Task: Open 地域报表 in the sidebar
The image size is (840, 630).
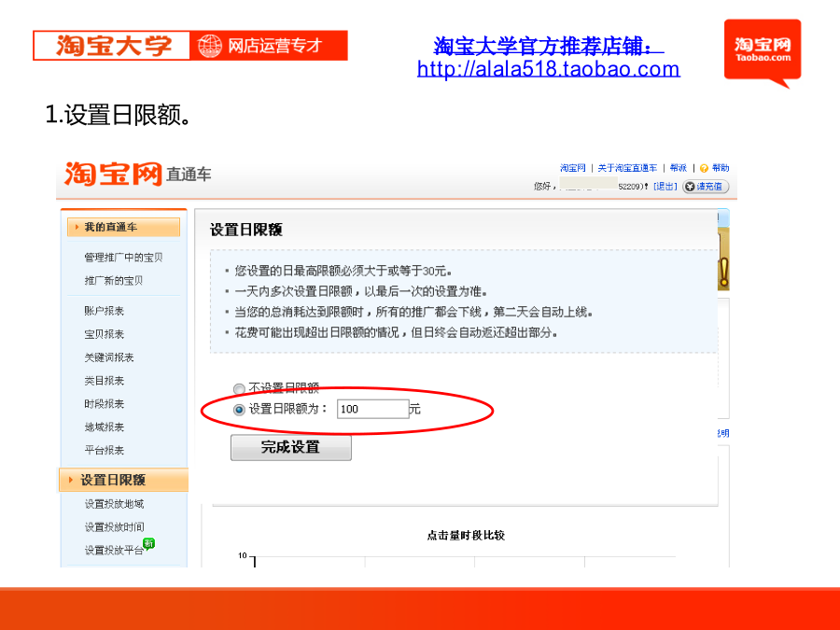Action: [104, 427]
